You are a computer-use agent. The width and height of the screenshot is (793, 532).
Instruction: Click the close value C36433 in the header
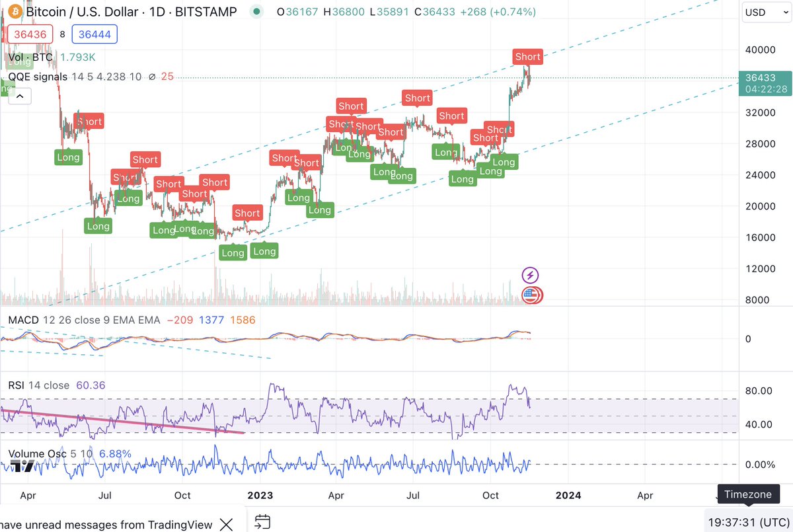[434, 12]
